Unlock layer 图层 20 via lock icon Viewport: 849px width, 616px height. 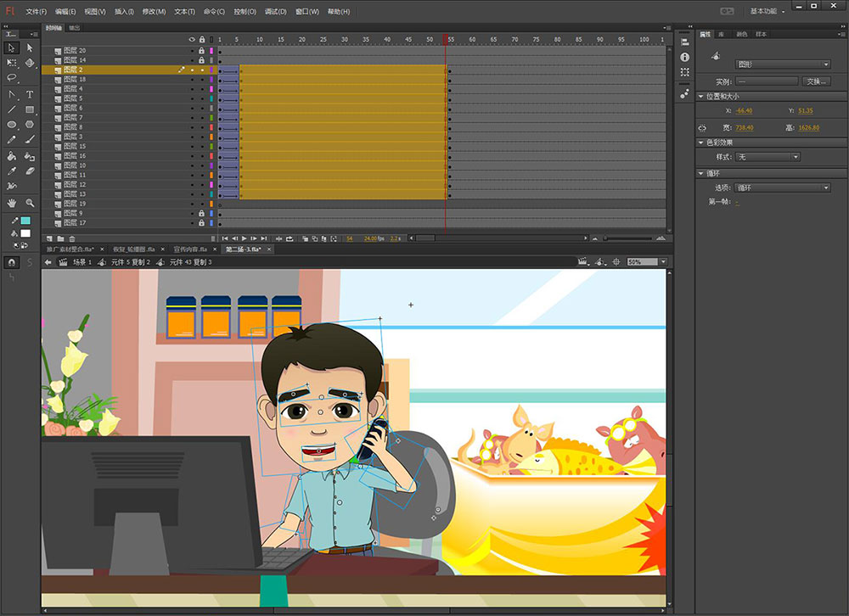[x=201, y=51]
